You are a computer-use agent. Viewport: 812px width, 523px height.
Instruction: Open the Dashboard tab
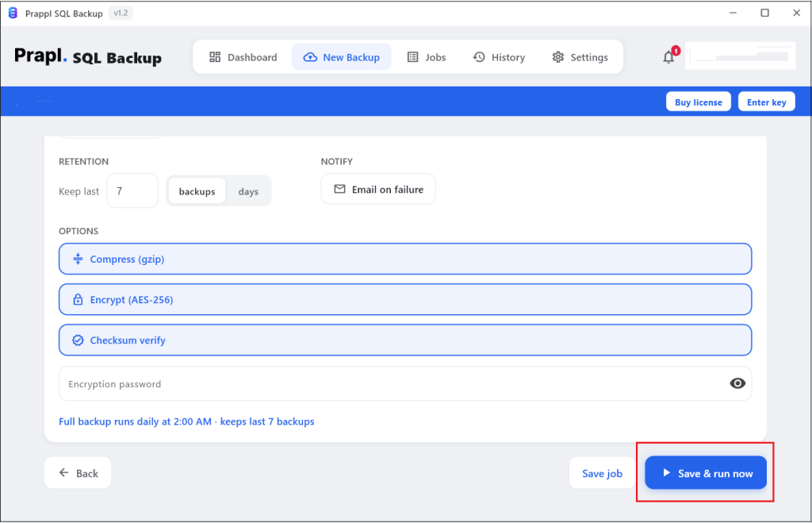[243, 57]
